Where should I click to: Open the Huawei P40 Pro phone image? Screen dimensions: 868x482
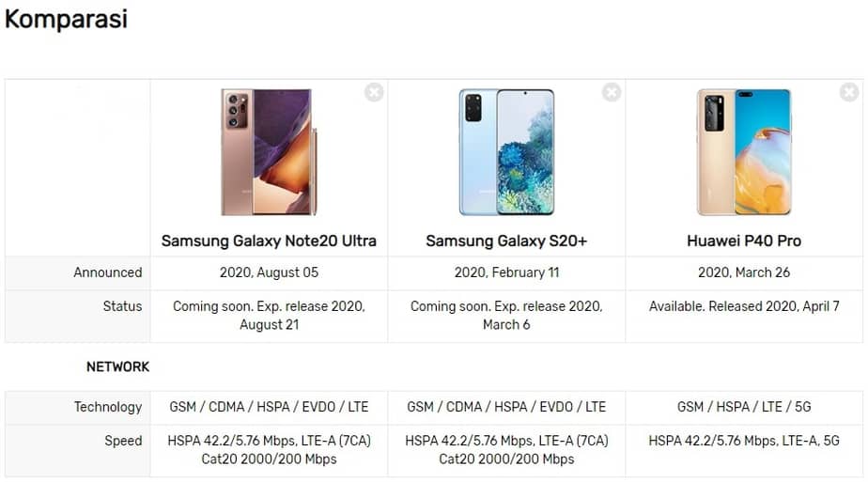coord(744,152)
